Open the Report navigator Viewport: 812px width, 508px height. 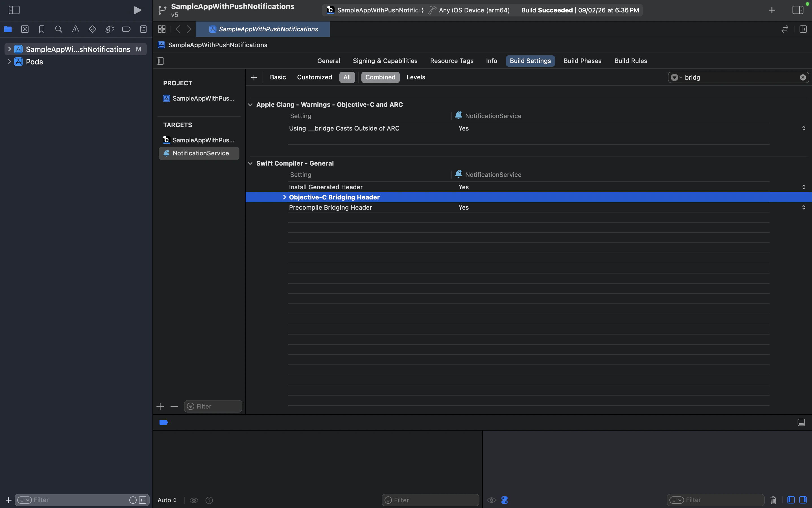click(143, 29)
